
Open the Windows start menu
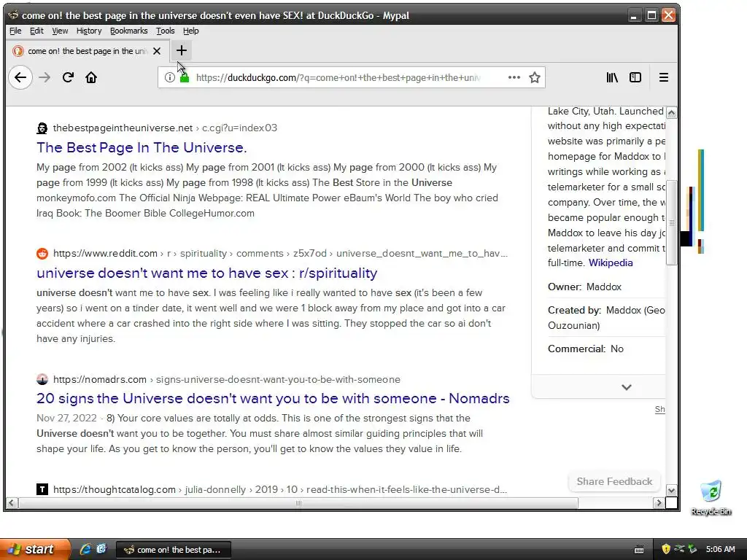(x=34, y=549)
